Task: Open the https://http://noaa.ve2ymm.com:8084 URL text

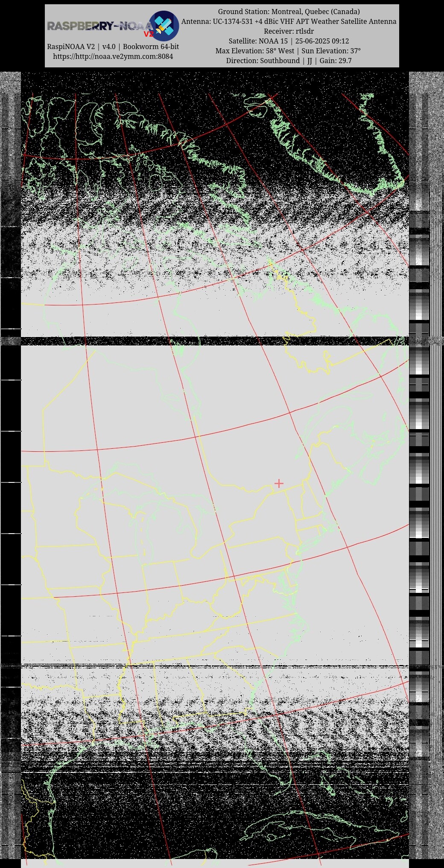Action: 113,56
